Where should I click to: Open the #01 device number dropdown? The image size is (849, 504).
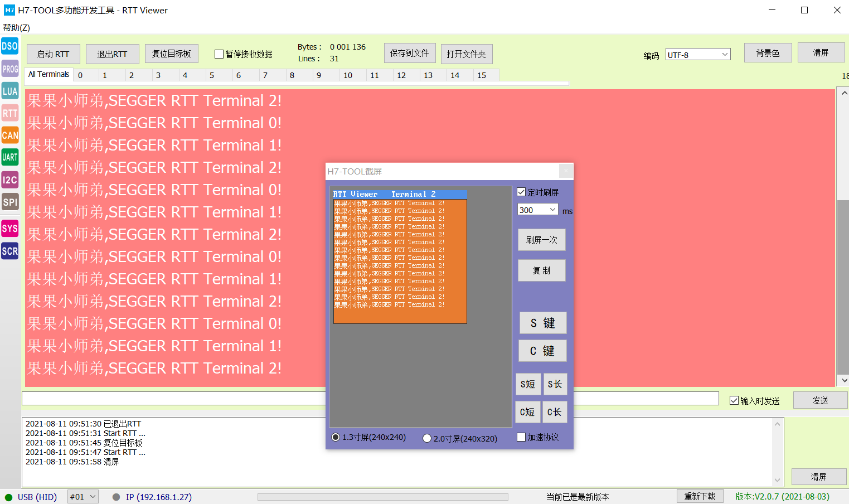(x=83, y=497)
